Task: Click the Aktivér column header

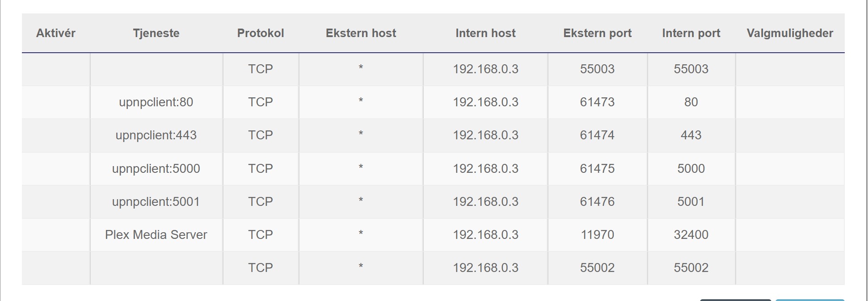Action: (56, 33)
